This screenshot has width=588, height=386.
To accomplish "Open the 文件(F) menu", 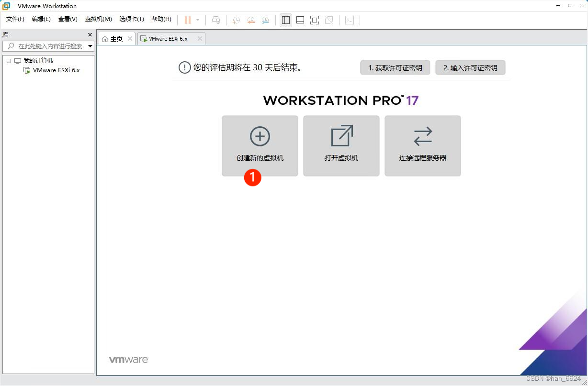I will (x=15, y=19).
